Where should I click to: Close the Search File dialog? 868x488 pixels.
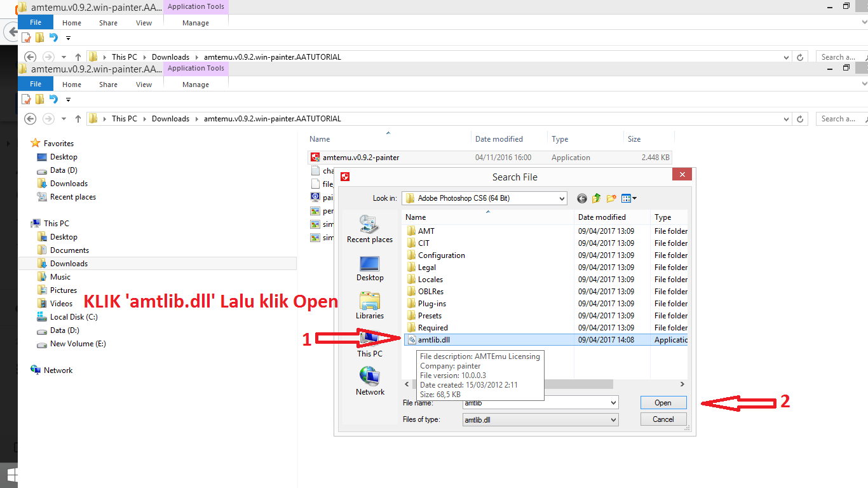pos(682,175)
